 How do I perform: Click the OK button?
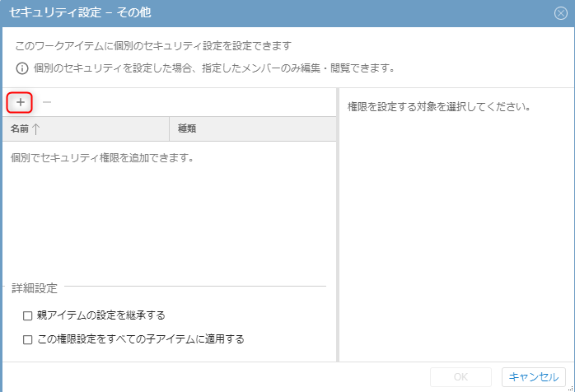460,377
